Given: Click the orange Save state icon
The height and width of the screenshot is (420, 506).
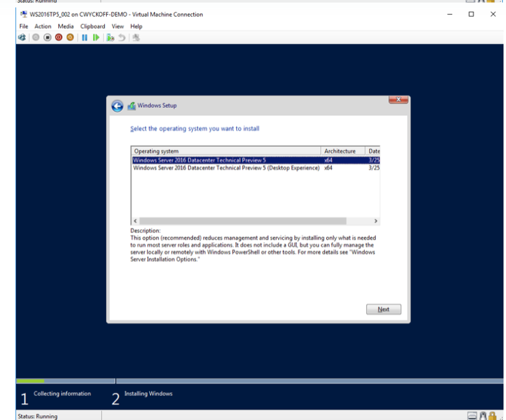Looking at the screenshot, I should pyautogui.click(x=70, y=37).
